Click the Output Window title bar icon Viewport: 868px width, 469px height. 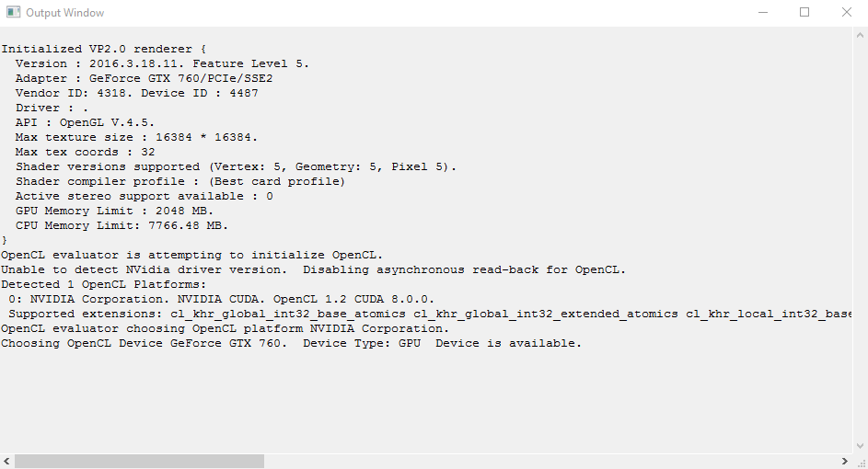tap(13, 12)
